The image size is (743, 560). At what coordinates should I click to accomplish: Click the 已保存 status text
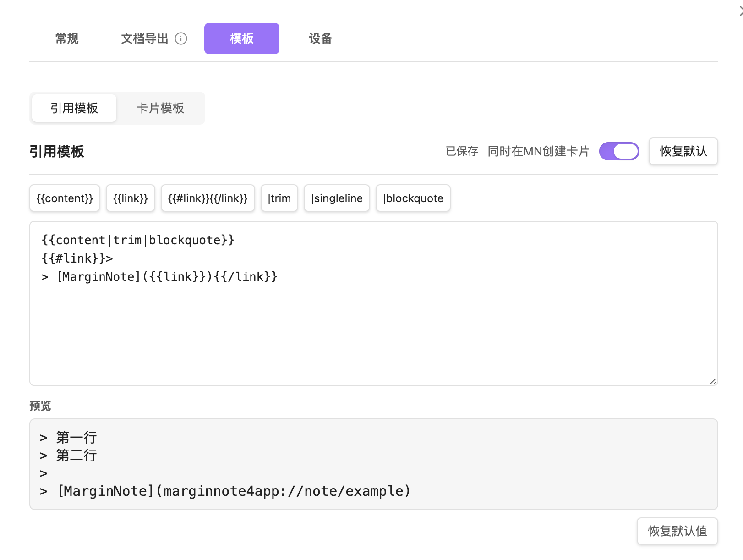click(462, 151)
